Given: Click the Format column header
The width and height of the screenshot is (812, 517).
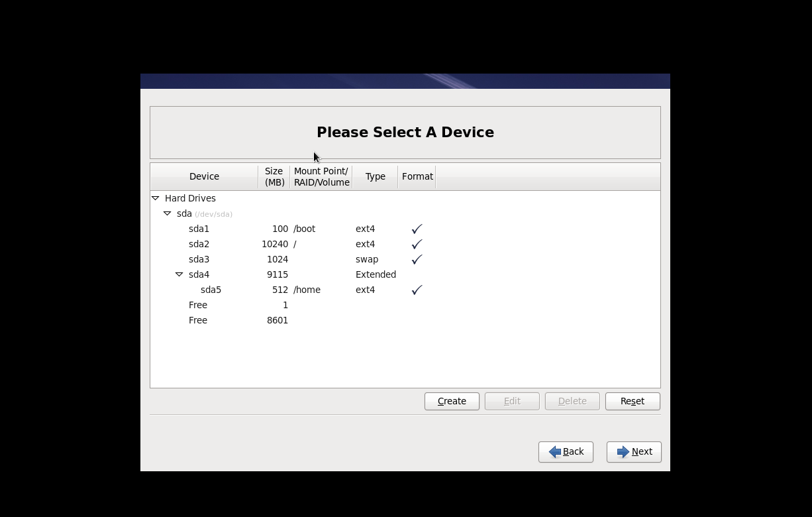Looking at the screenshot, I should [x=417, y=176].
